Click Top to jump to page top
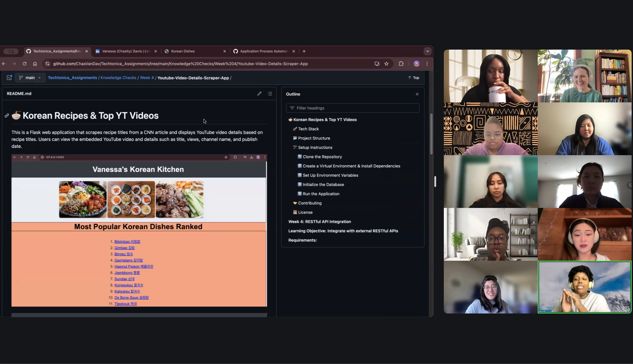Viewport: 633px width, 364px height. (x=413, y=78)
